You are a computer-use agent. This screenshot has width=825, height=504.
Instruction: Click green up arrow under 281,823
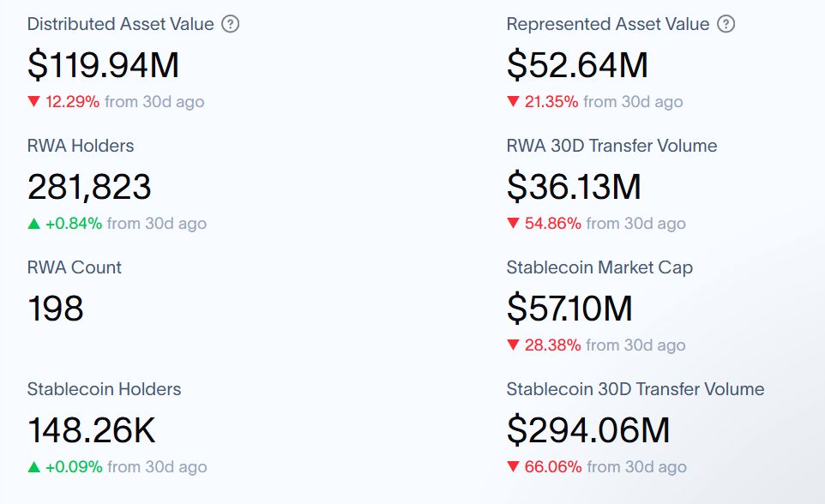pyautogui.click(x=34, y=224)
